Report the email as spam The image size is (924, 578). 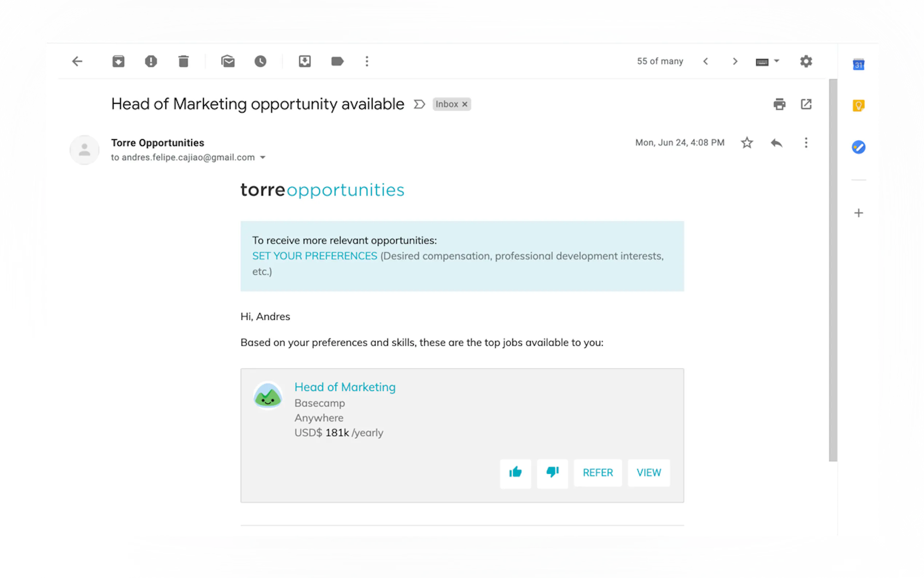pyautogui.click(x=151, y=61)
